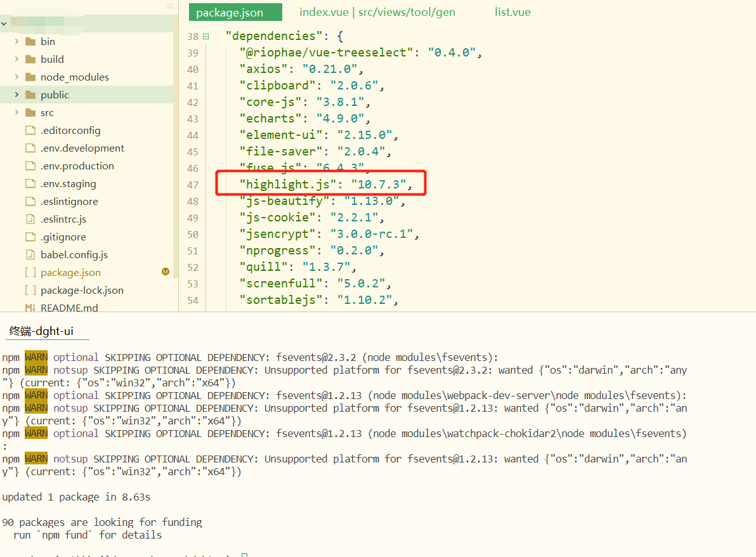Open the package-lock.json file

pos(82,291)
